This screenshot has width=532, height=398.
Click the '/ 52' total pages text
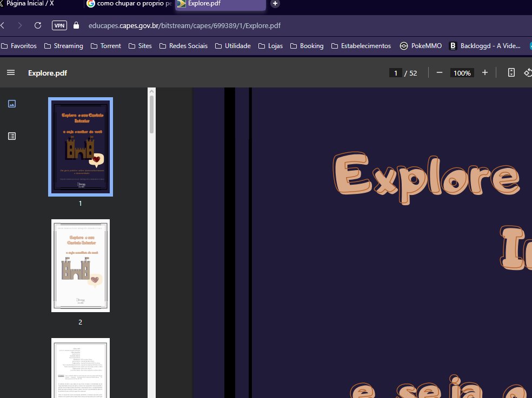[x=410, y=73]
